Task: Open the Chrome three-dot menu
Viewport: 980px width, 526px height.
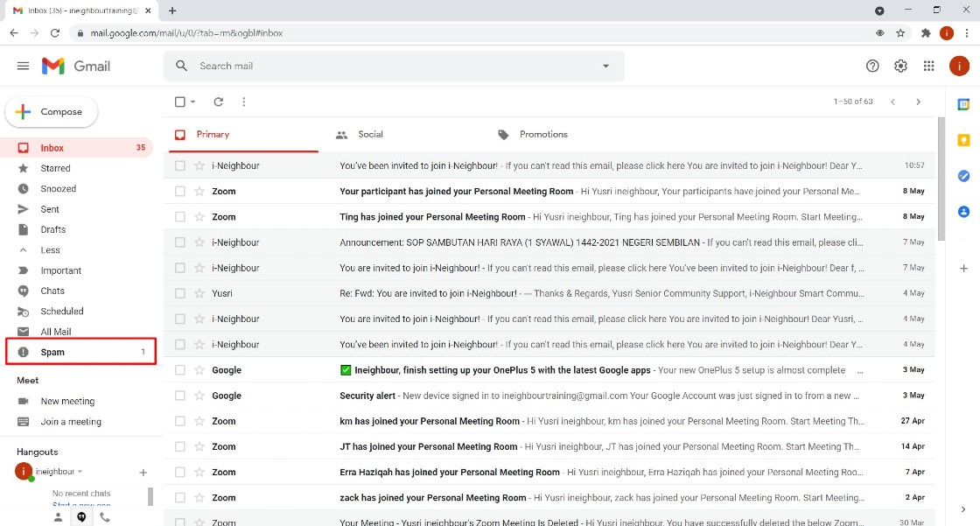Action: (966, 33)
